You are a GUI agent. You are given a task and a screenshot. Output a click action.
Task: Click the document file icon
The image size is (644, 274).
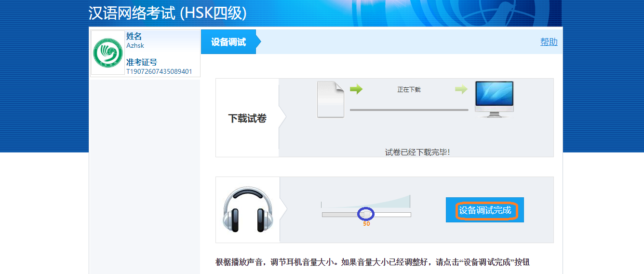(x=331, y=99)
